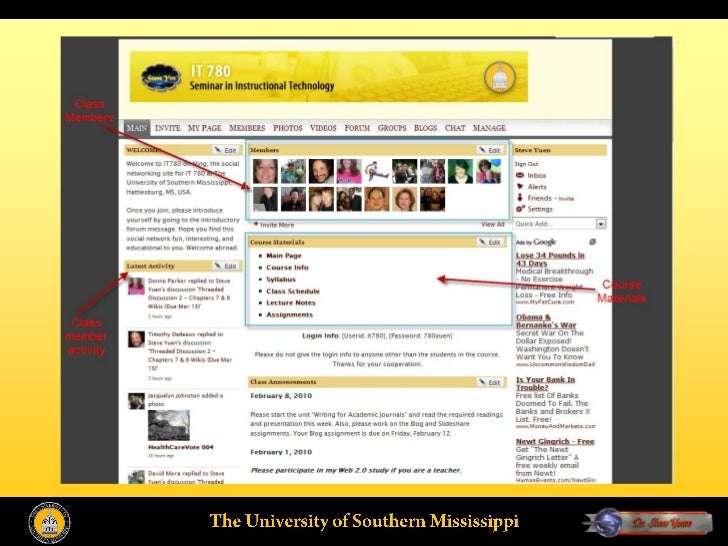Select man with glasses on tan background
The height and width of the screenshot is (546, 728).
click(x=377, y=199)
